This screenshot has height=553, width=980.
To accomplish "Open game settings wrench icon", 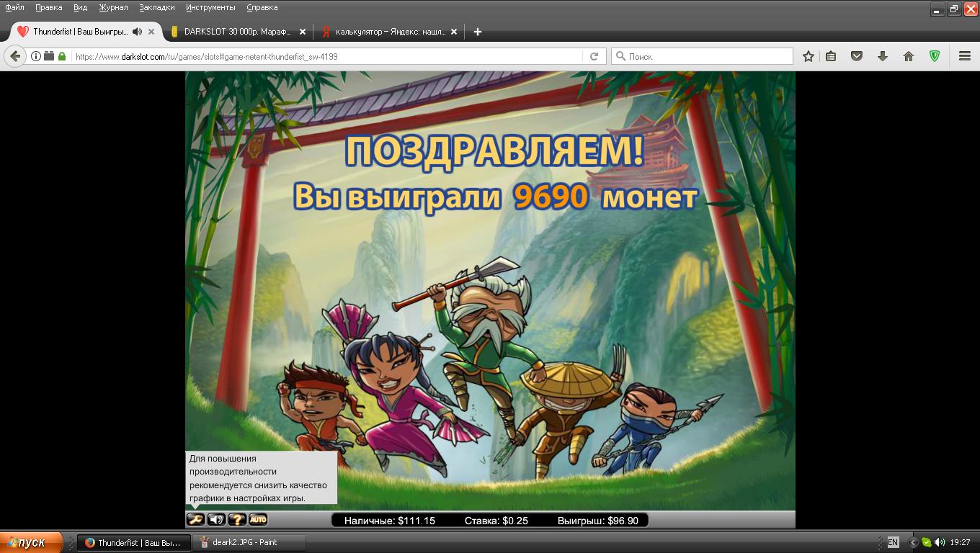I will click(195, 519).
